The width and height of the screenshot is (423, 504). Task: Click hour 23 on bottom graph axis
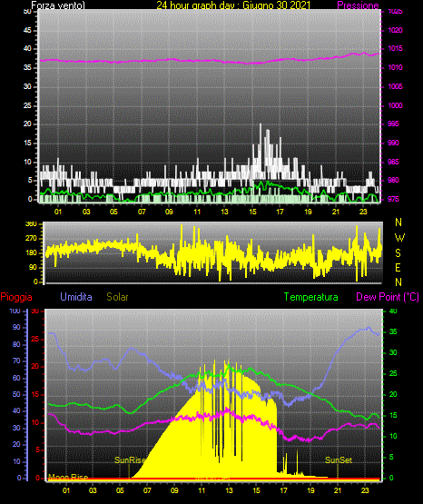tap(365, 490)
